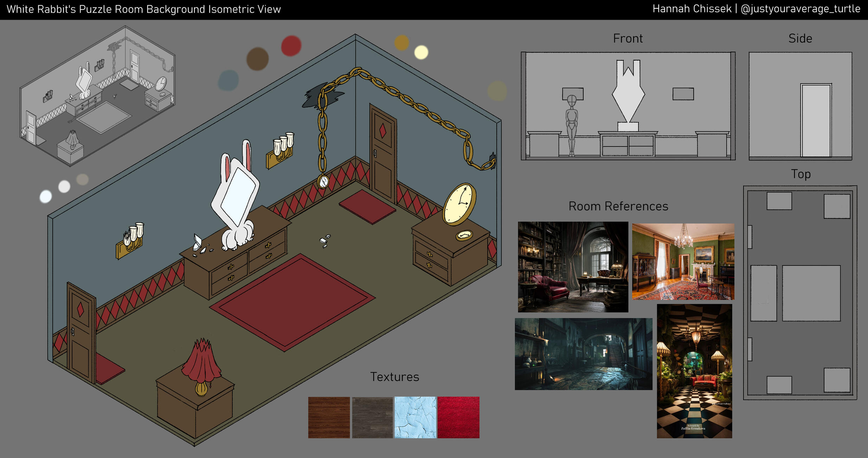Pick the faint olive palette circle
The image size is (868, 458).
pos(497,91)
